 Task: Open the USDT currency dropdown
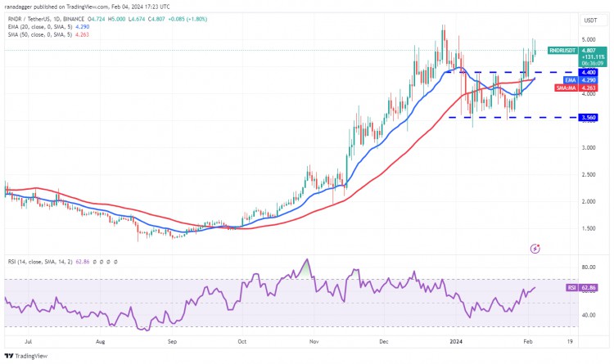[x=590, y=20]
